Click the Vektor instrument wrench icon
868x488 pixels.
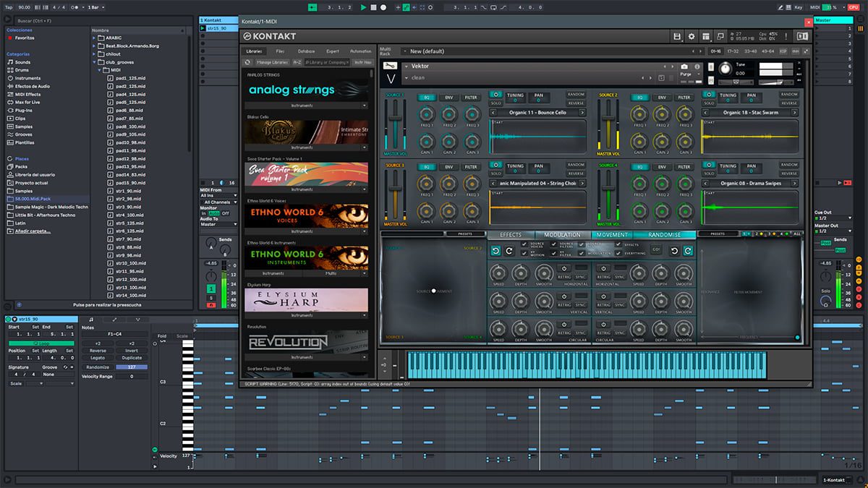click(x=390, y=66)
